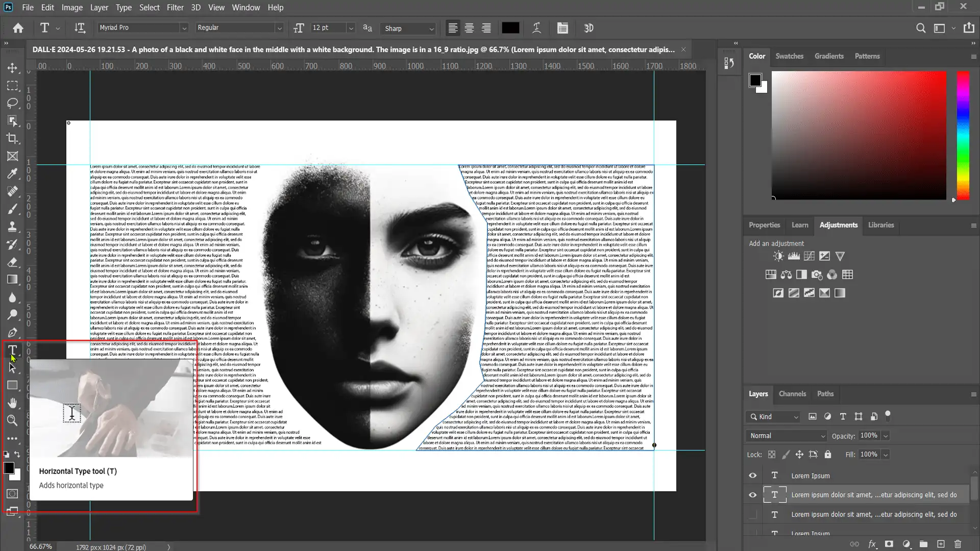Show the hidden third Lorem ipsum layer
Screen dimensions: 980x551
752,514
